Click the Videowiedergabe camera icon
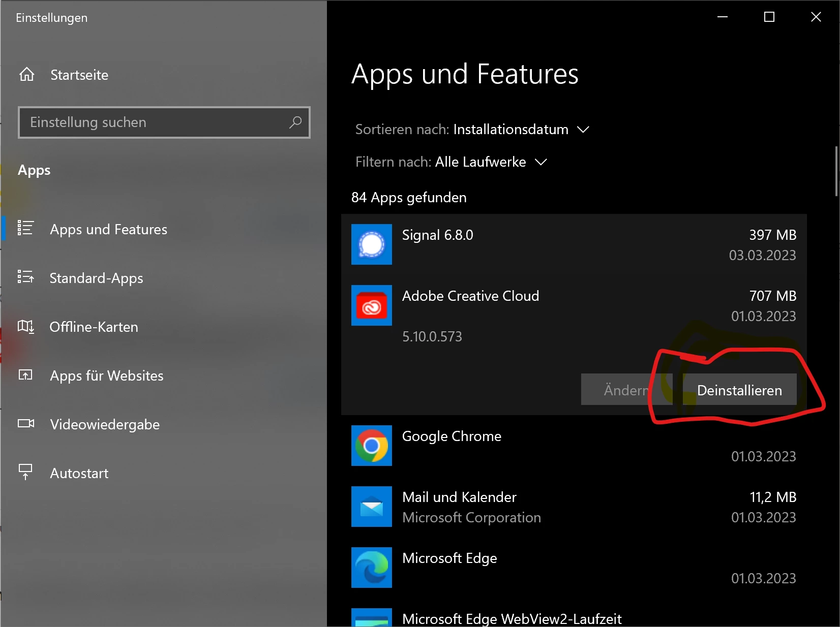Screen dimensions: 840x627 [x=26, y=423]
